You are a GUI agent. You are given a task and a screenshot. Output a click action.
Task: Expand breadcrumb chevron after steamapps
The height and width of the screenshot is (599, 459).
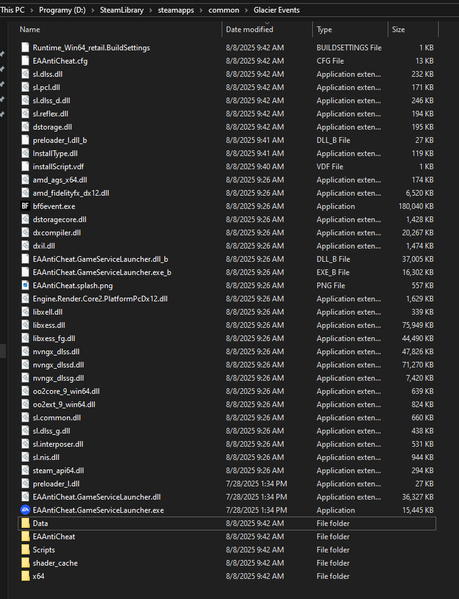point(201,10)
